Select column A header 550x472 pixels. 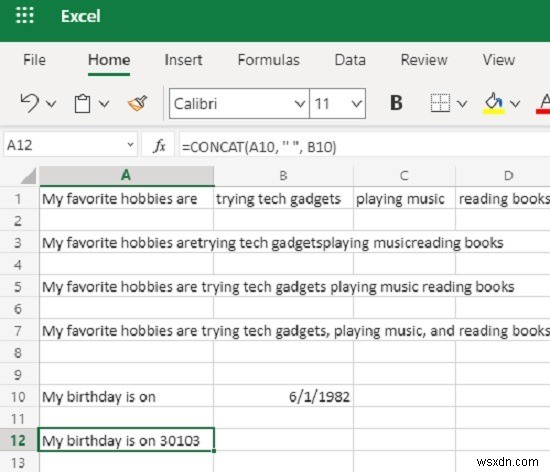click(x=126, y=175)
